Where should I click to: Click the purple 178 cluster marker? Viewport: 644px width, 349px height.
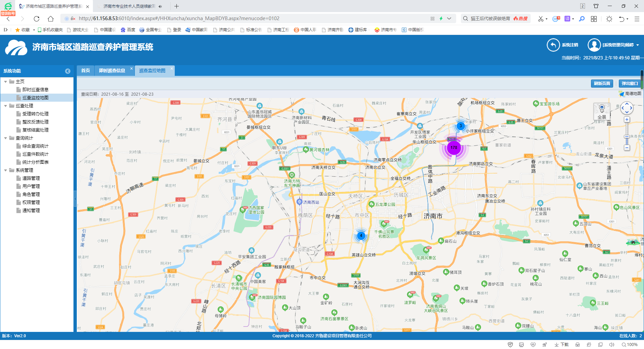[454, 148]
